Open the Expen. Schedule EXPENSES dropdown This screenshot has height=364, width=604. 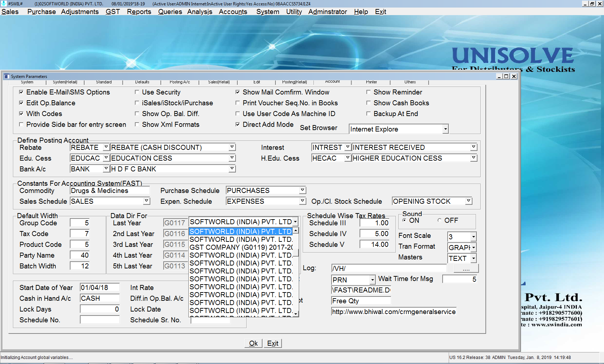click(x=303, y=201)
